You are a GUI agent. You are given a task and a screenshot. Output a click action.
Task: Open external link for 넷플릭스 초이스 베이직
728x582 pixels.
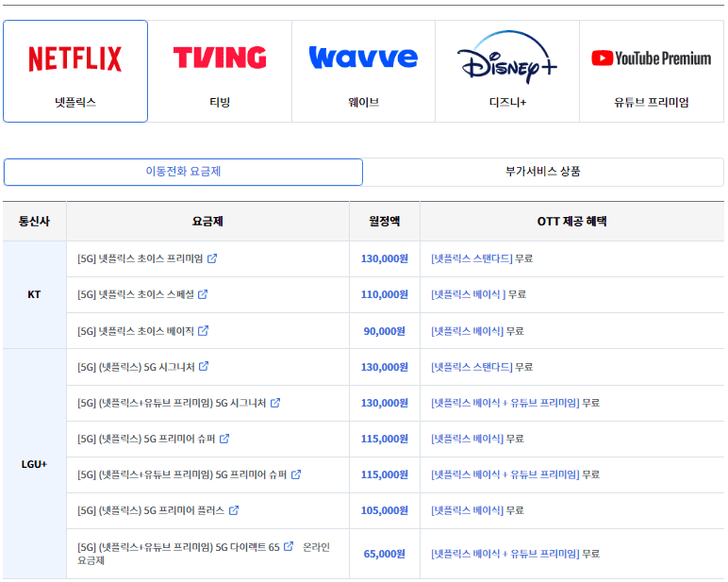(204, 331)
